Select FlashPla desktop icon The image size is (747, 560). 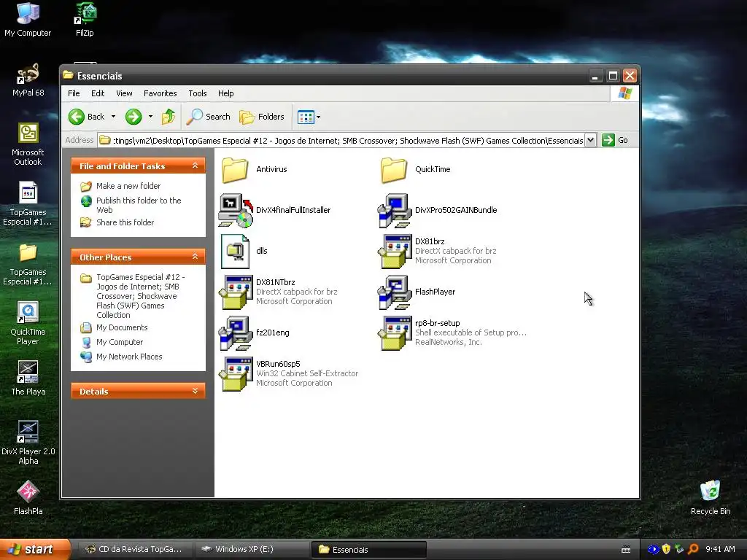tap(28, 497)
